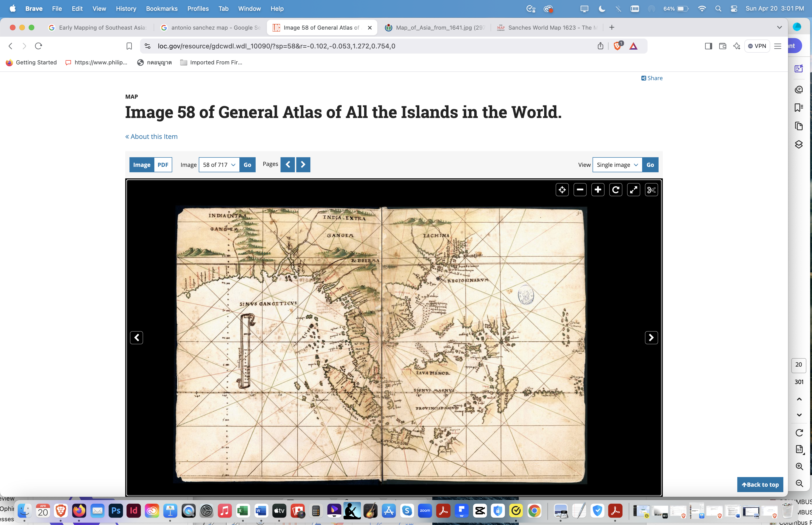Switch to PDF view tab

pos(163,165)
